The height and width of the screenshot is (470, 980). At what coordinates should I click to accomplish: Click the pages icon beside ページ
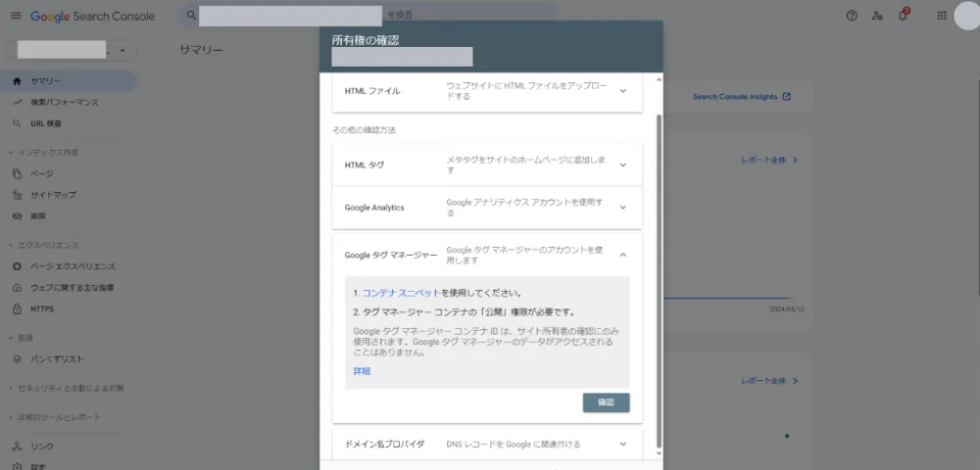click(17, 173)
